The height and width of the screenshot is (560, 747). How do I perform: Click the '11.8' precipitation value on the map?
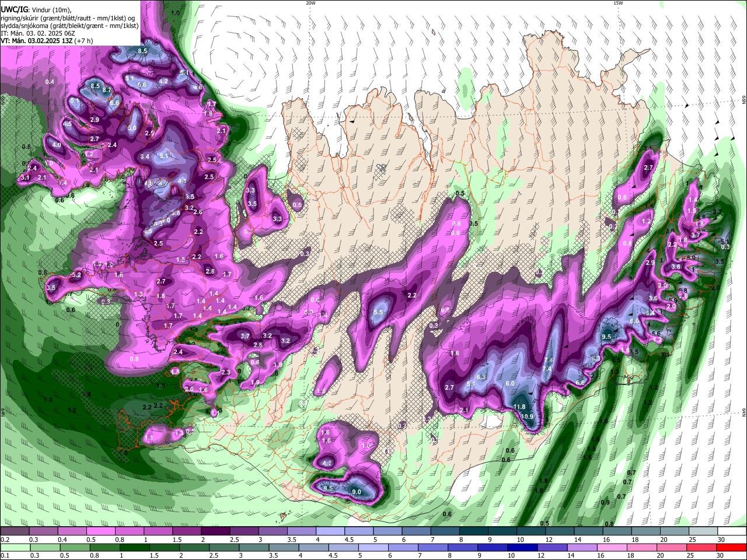tap(519, 407)
